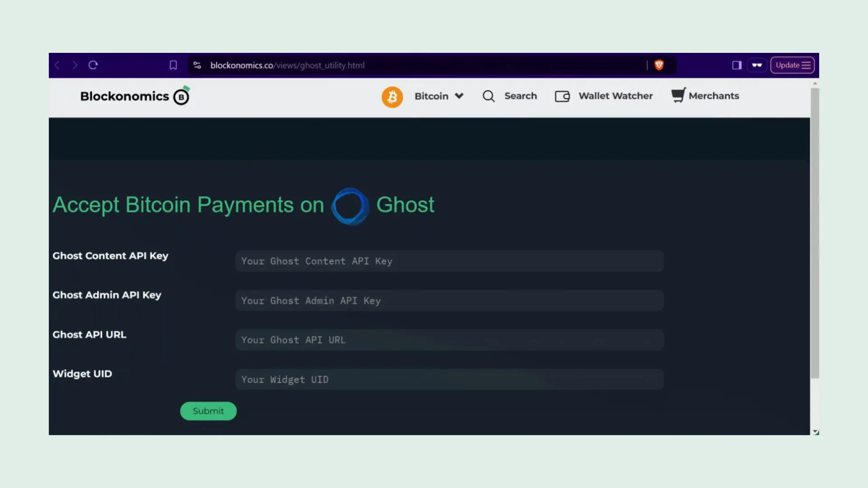Click the green Submit button

(208, 411)
